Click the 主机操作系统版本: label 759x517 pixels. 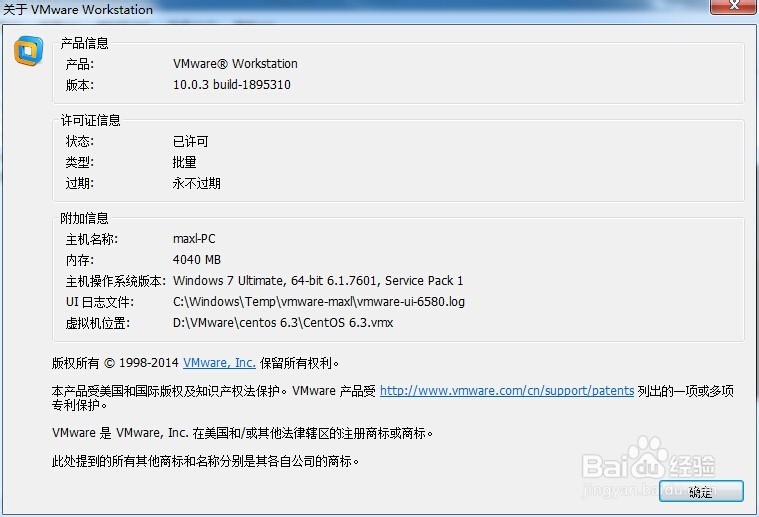(116, 281)
